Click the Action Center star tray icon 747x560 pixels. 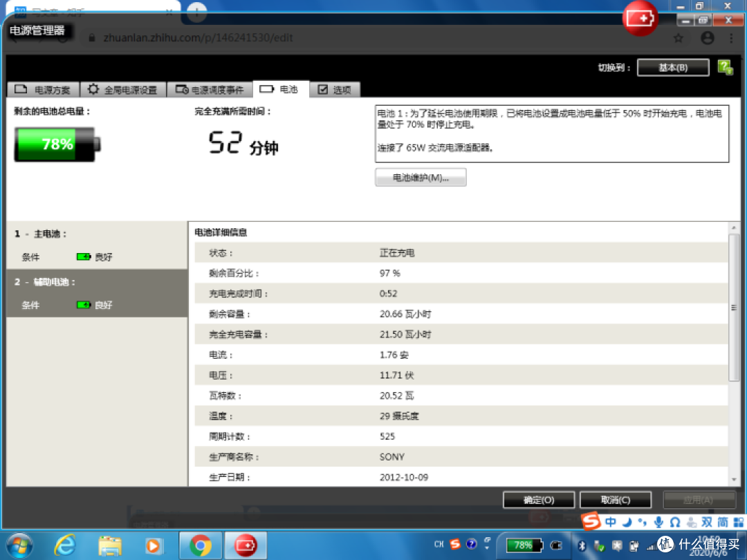[617, 546]
